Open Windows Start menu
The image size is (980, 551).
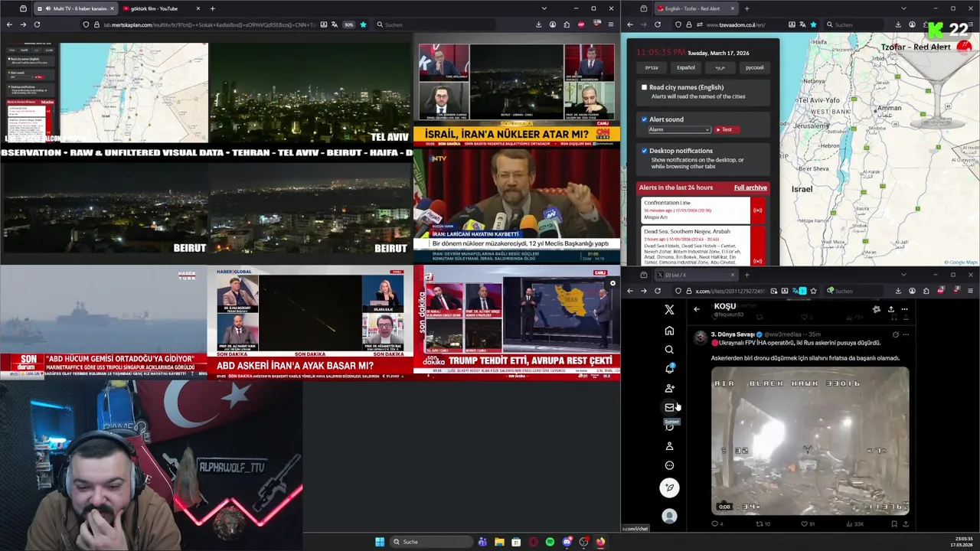(x=380, y=542)
